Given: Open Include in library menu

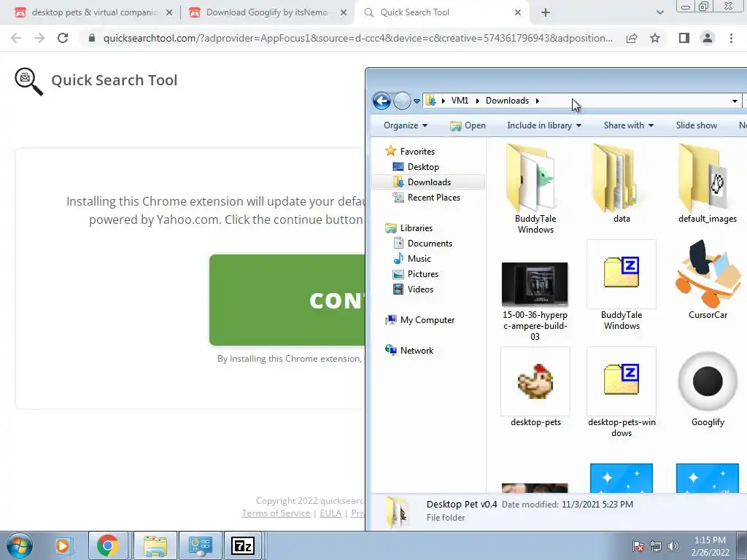Looking at the screenshot, I should pos(544,125).
